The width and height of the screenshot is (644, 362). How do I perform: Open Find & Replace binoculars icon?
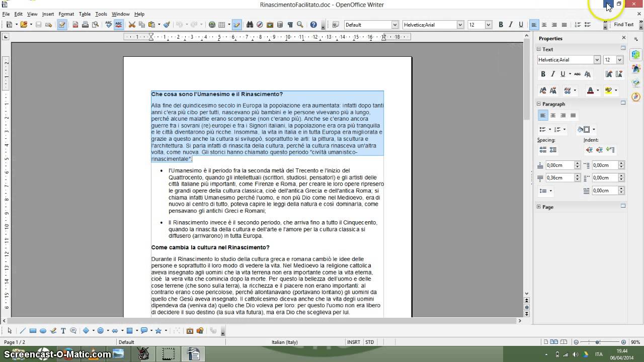[x=250, y=25]
